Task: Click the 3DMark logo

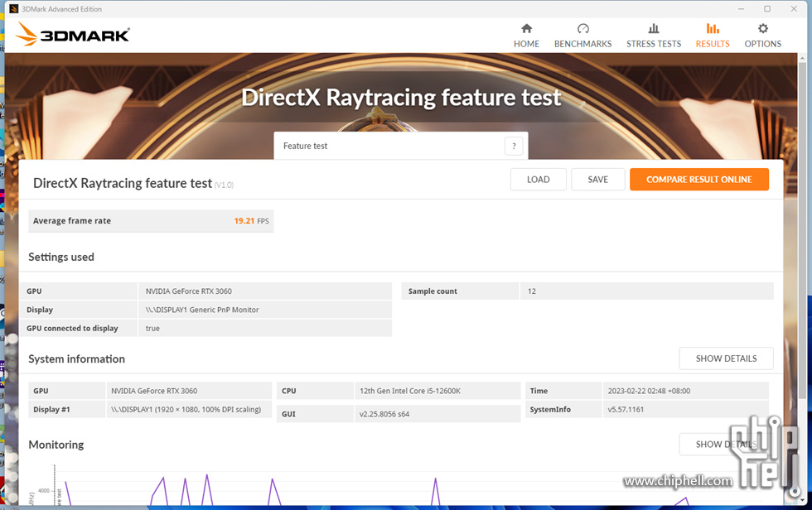Action: click(x=73, y=35)
